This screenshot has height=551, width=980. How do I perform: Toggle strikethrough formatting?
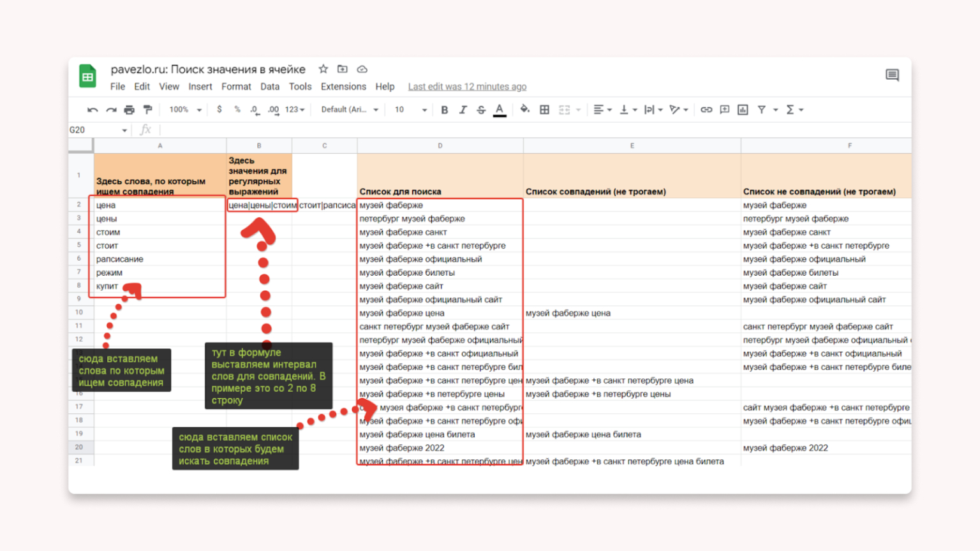[481, 110]
